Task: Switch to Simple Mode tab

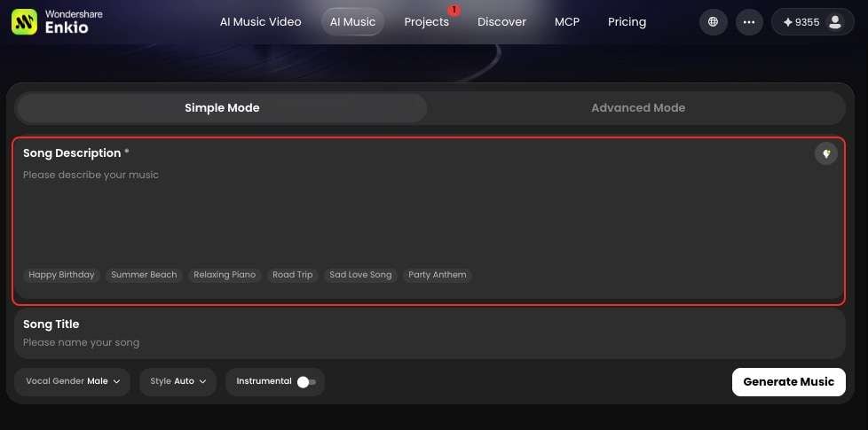Action: (x=222, y=108)
